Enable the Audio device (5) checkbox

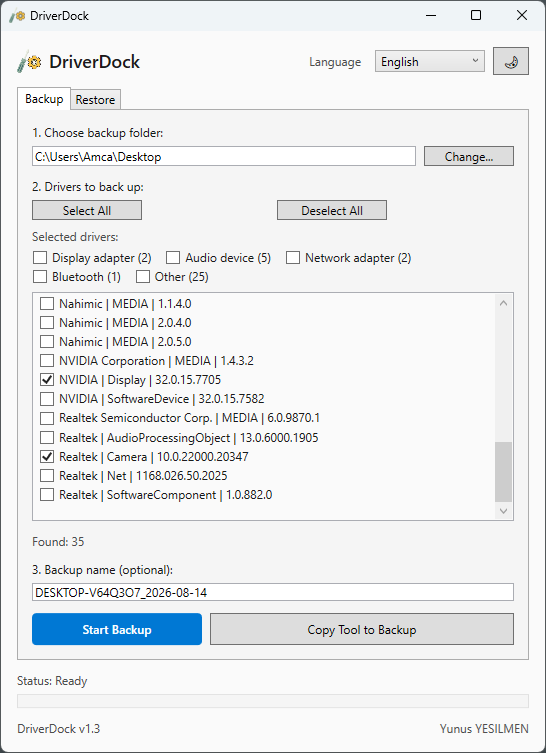(x=173, y=258)
